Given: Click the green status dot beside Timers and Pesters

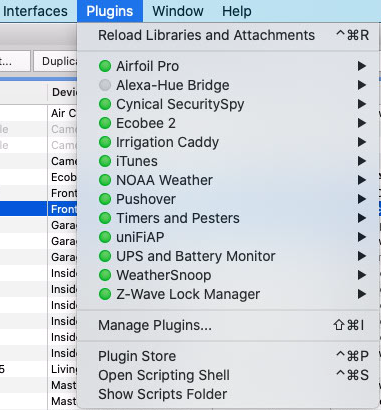Looking at the screenshot, I should pyautogui.click(x=105, y=218).
